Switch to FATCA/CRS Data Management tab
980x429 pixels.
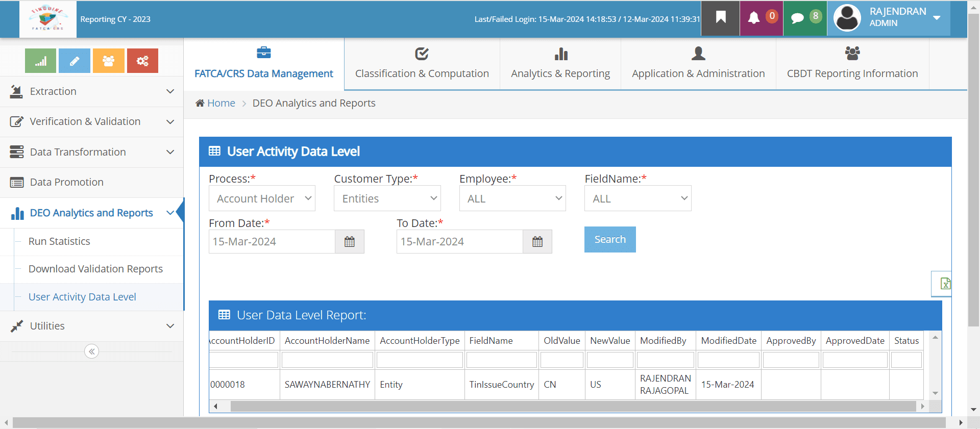(x=264, y=64)
